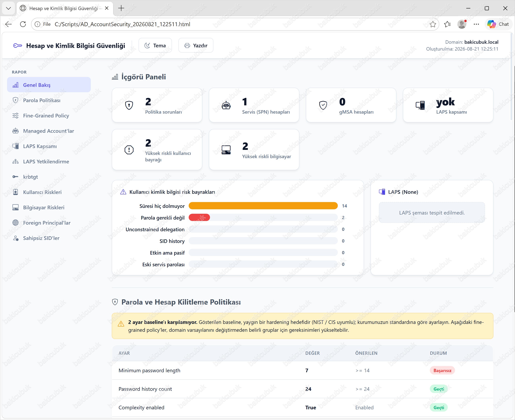Click the Bilgisayar Riskleri computer icon
This screenshot has height=420, width=515.
click(x=16, y=207)
